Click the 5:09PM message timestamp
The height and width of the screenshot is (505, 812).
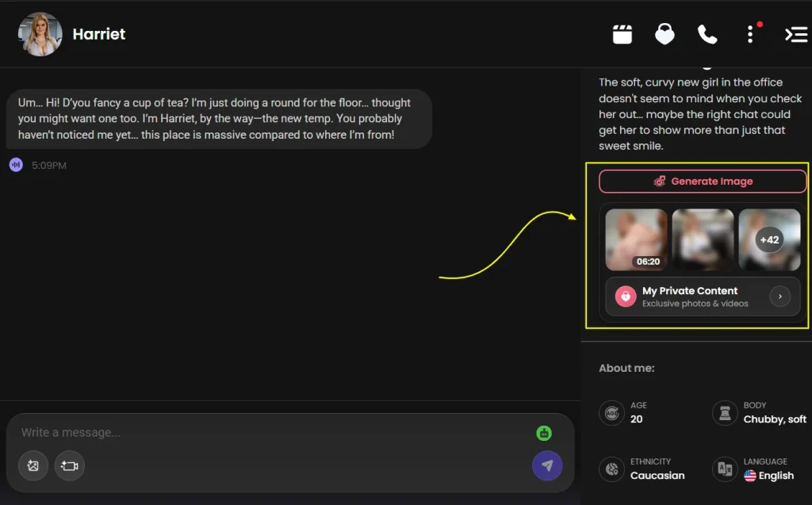tap(49, 166)
